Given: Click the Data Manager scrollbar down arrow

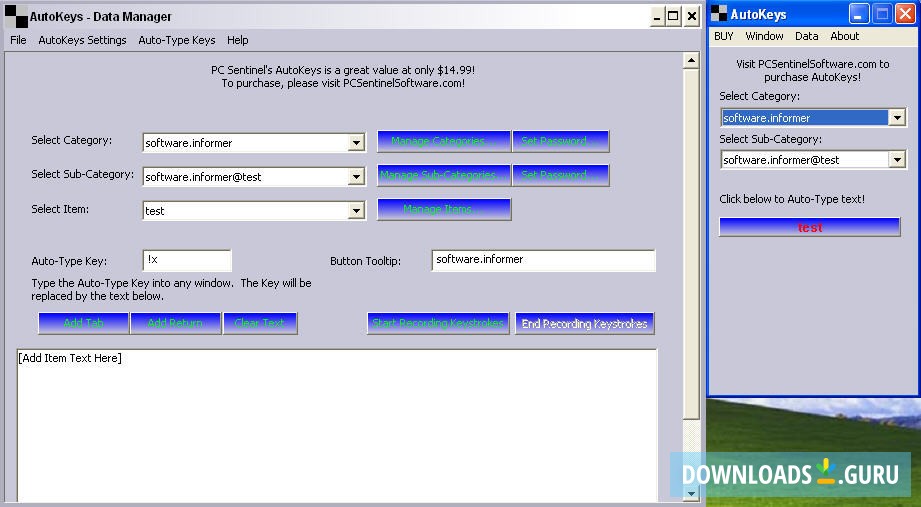Looking at the screenshot, I should click(691, 494).
